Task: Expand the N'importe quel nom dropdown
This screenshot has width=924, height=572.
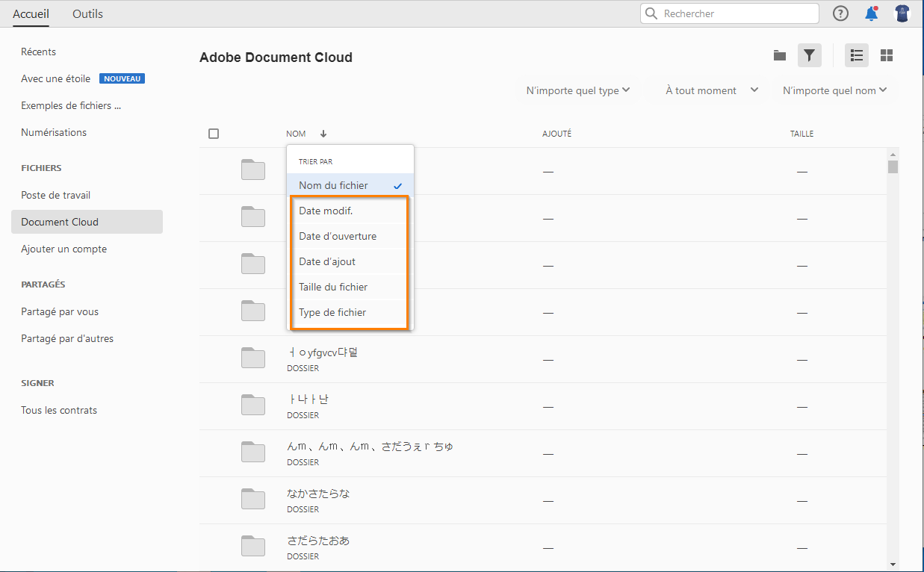Action: point(834,90)
